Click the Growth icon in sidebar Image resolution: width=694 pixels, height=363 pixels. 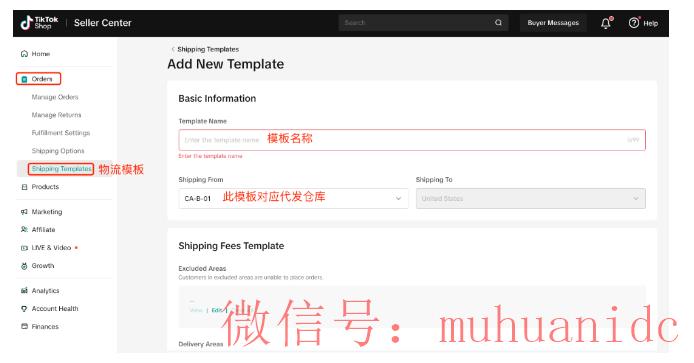(x=24, y=266)
